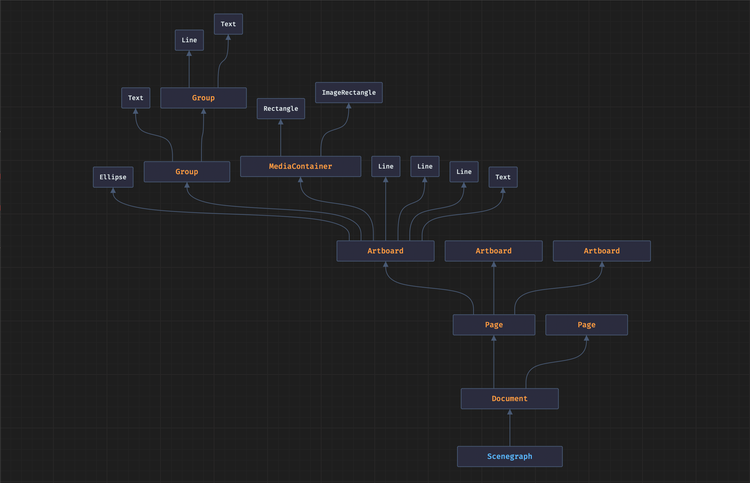Click the topmost Text node
750x483 pixels.
click(x=228, y=24)
